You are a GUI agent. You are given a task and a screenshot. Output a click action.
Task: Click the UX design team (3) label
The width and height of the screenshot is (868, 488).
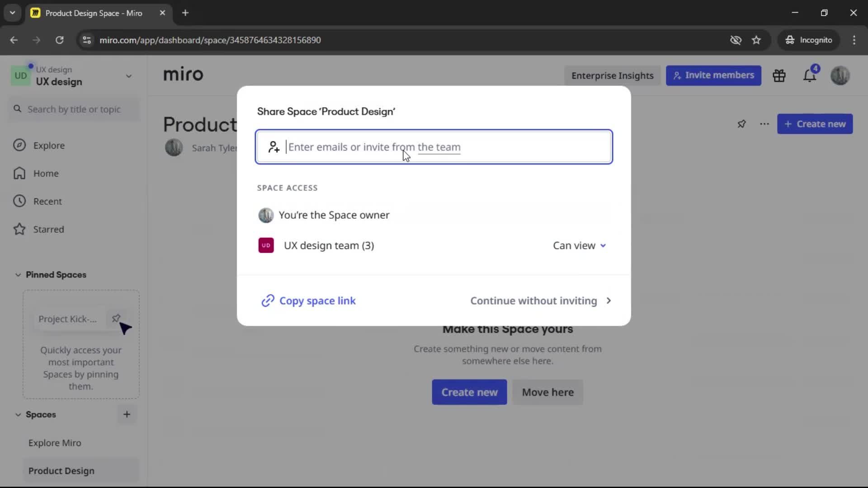pyautogui.click(x=329, y=245)
